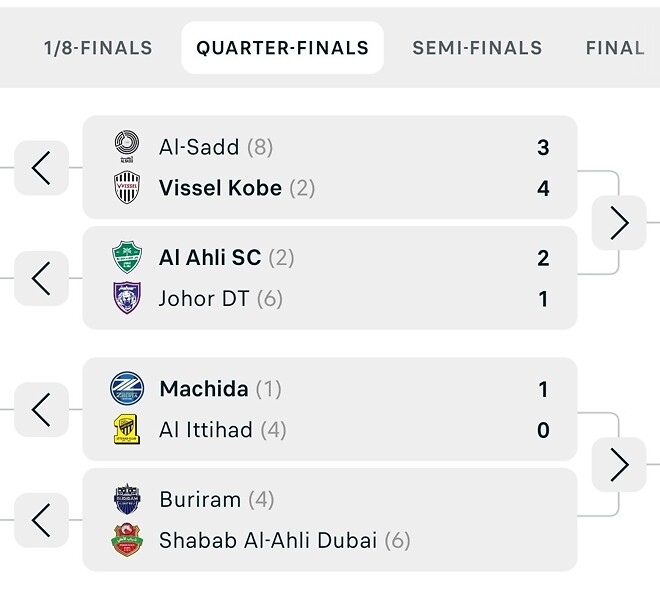Go back from Machida vs Al Ittihad match
The width and height of the screenshot is (660, 596).
point(41,409)
